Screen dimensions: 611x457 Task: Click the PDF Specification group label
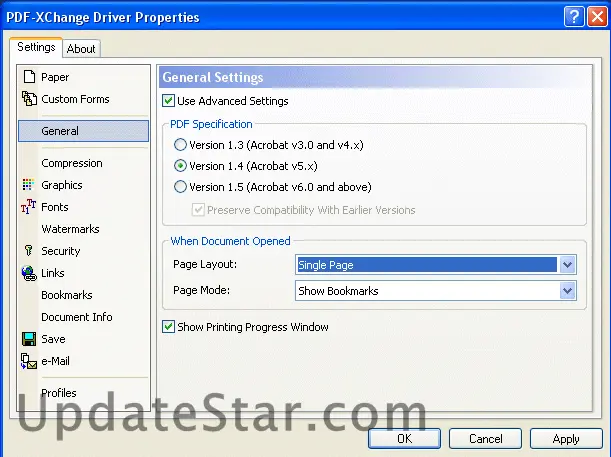[211, 124]
